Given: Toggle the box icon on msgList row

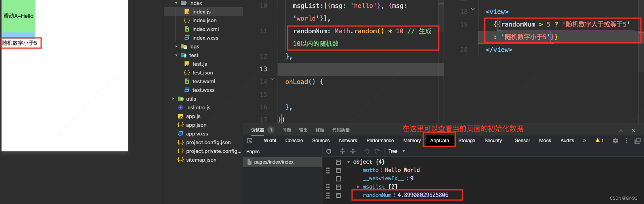Looking at the screenshot, I should [338, 187].
